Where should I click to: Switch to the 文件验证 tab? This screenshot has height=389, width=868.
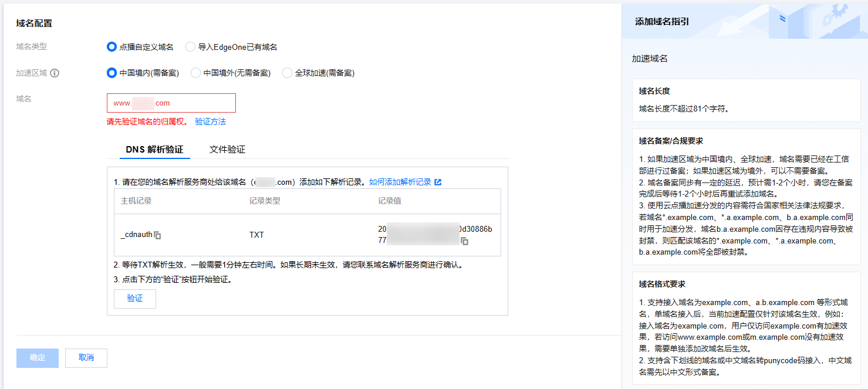pyautogui.click(x=227, y=150)
